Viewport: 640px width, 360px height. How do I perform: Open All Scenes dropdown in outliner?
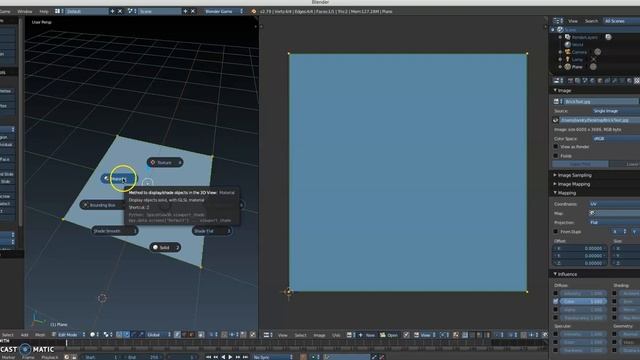click(621, 21)
